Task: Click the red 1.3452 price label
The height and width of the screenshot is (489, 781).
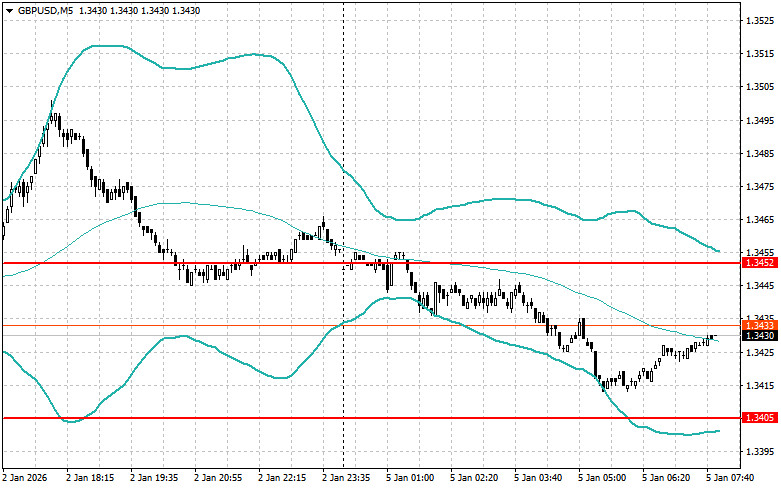Action: [x=757, y=263]
